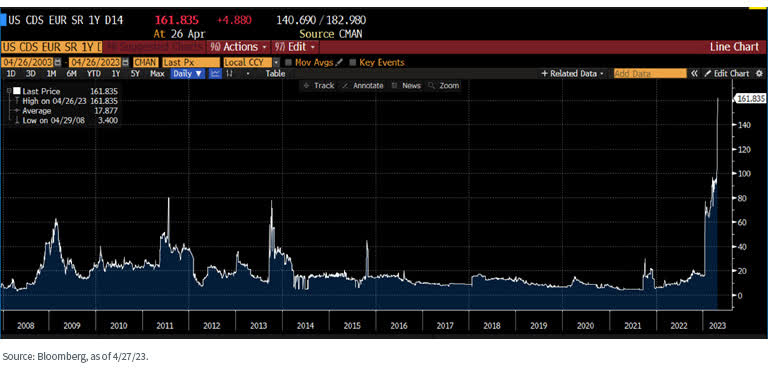The image size is (768, 377).
Task: Click the start date field 04/26/2003
Action: pos(27,63)
